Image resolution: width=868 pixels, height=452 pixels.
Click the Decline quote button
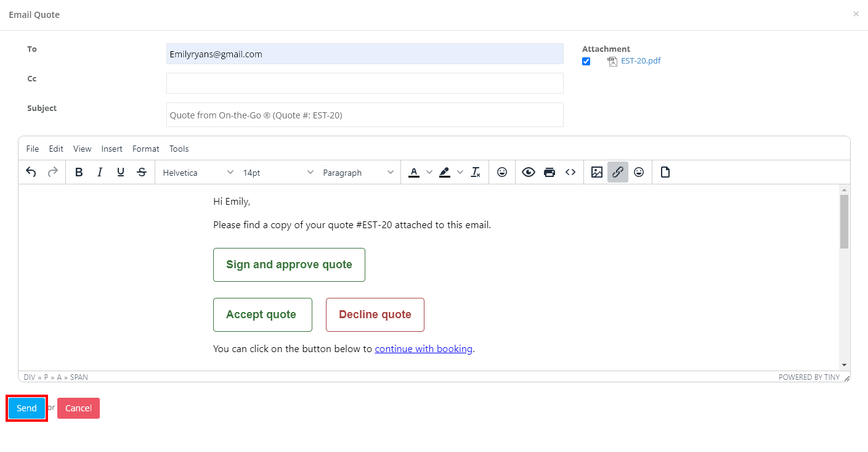click(375, 314)
